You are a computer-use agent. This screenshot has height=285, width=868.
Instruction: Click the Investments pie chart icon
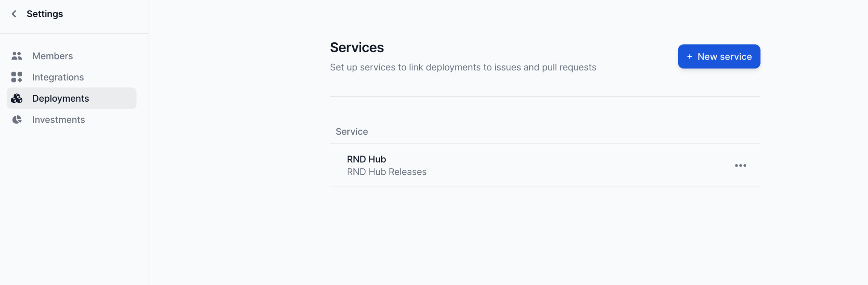tap(17, 120)
